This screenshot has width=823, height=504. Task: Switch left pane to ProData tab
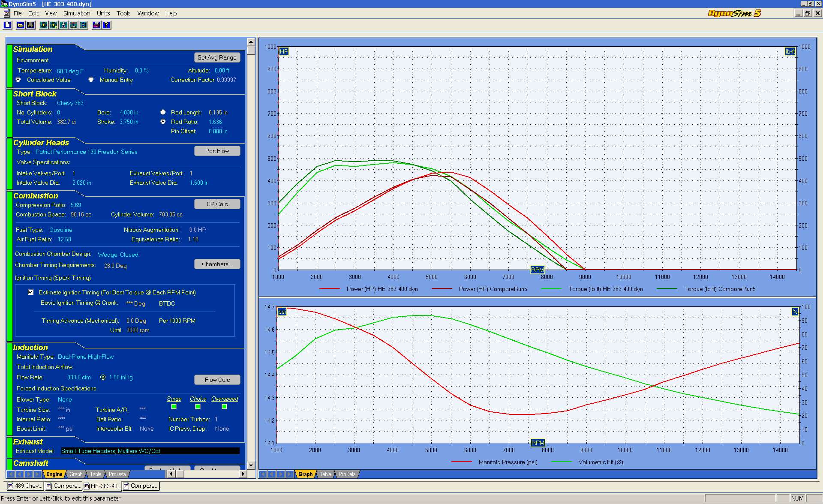pos(117,474)
